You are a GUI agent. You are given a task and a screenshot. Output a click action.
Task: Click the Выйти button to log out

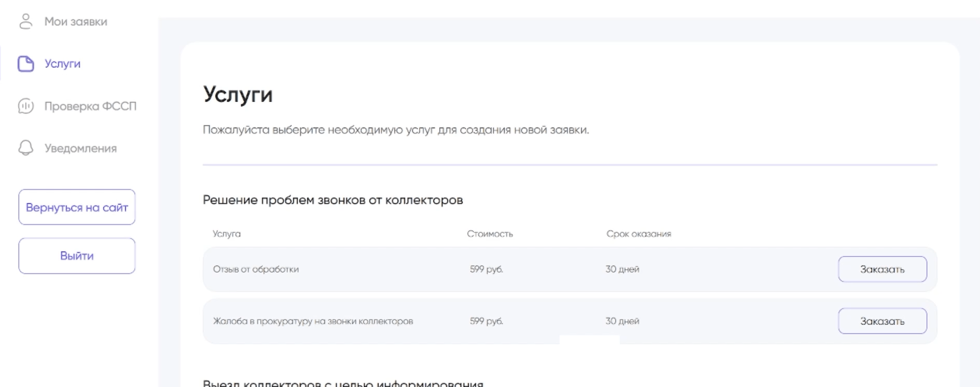(77, 256)
